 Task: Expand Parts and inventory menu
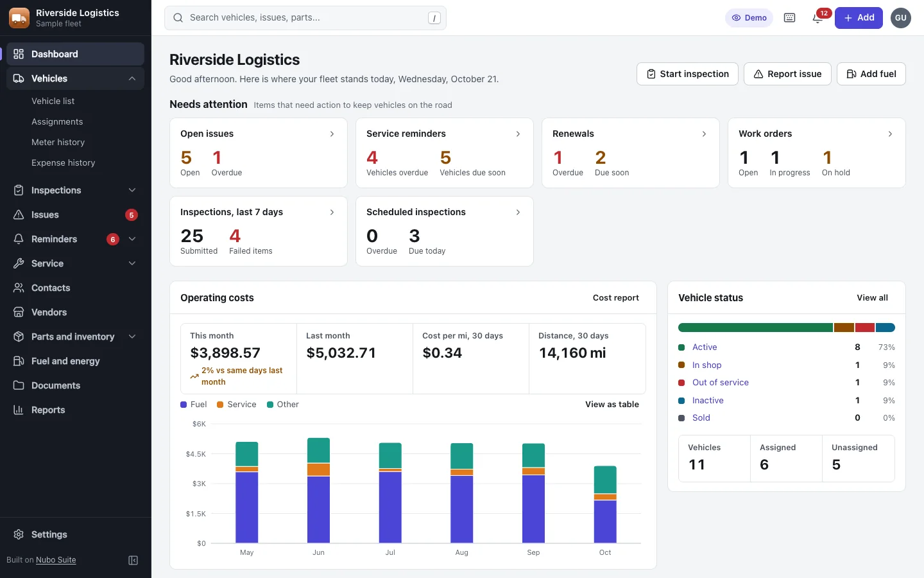tap(132, 337)
